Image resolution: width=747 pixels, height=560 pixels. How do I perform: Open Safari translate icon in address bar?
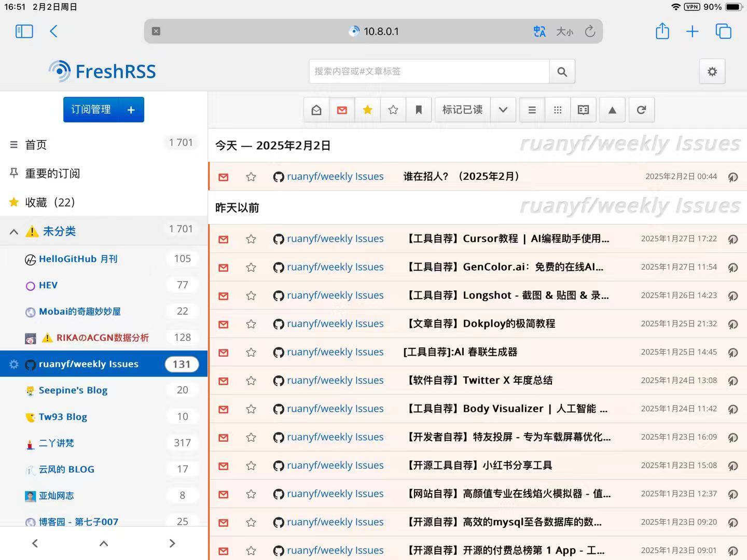pos(539,32)
